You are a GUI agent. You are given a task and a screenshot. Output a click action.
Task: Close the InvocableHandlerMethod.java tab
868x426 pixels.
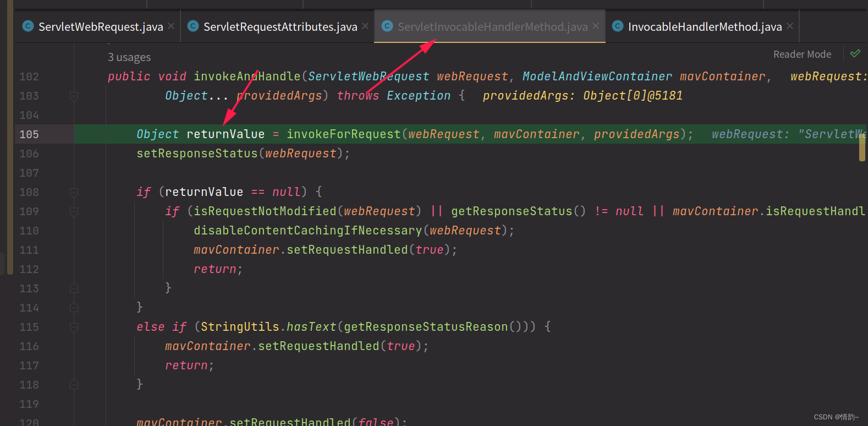coord(790,26)
